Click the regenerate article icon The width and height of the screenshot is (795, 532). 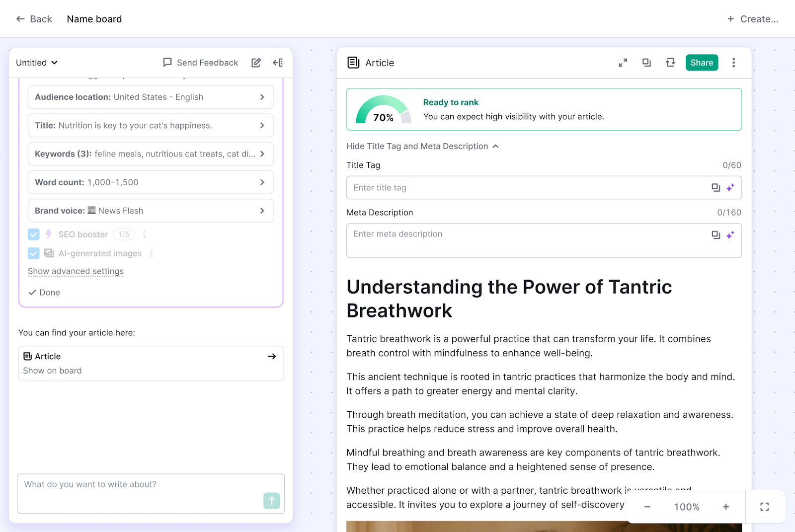coord(670,63)
